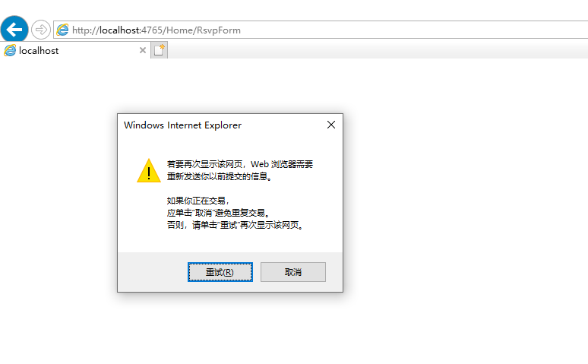Click the greyed Forward arrow button
The image size is (588, 364).
tap(40, 30)
